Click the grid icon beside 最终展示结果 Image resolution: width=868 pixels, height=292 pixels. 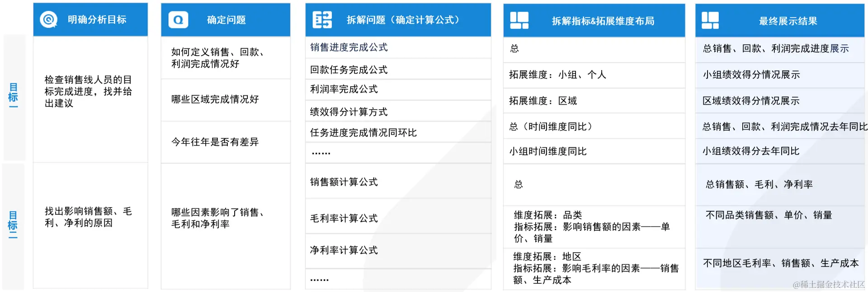click(710, 20)
